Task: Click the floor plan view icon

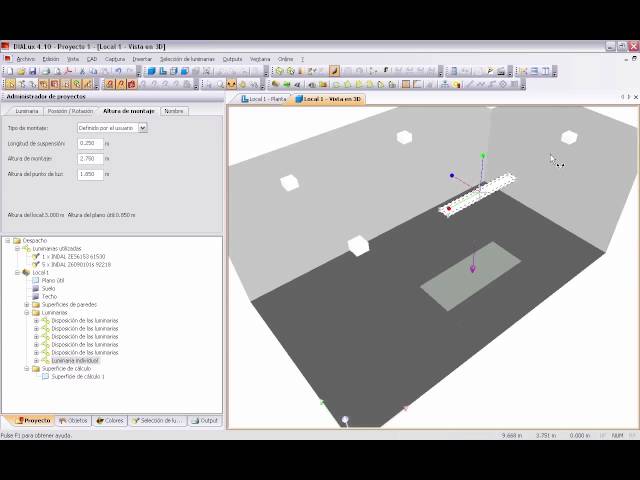Action: click(163, 71)
